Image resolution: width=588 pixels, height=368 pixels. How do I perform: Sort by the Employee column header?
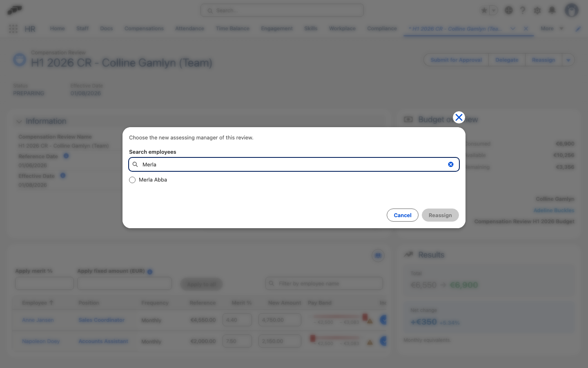point(38,303)
